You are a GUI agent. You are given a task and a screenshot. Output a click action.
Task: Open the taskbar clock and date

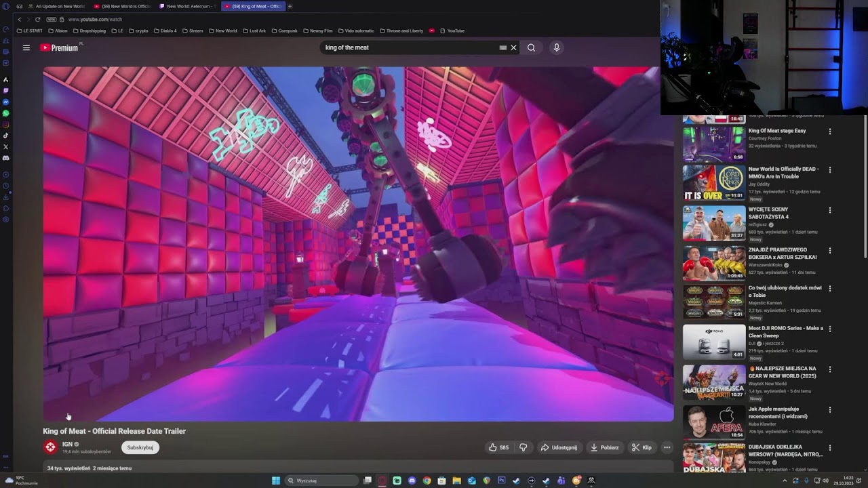tap(844, 481)
